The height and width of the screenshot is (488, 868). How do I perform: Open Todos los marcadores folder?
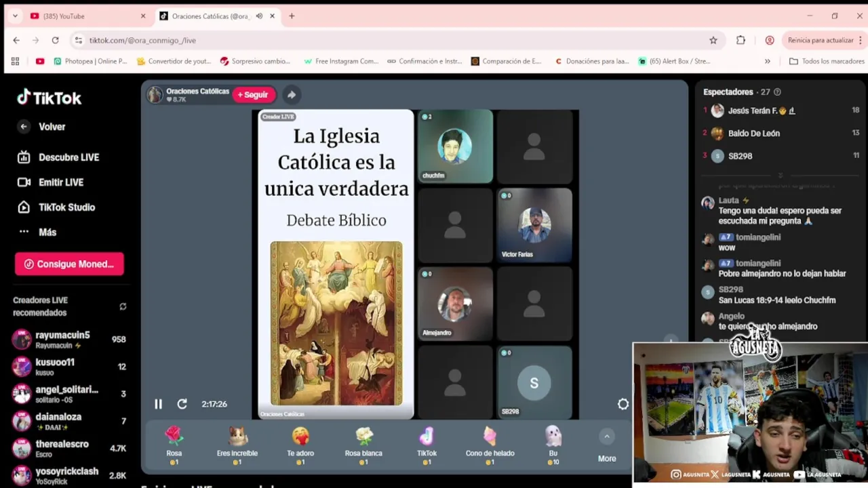pyautogui.click(x=827, y=61)
